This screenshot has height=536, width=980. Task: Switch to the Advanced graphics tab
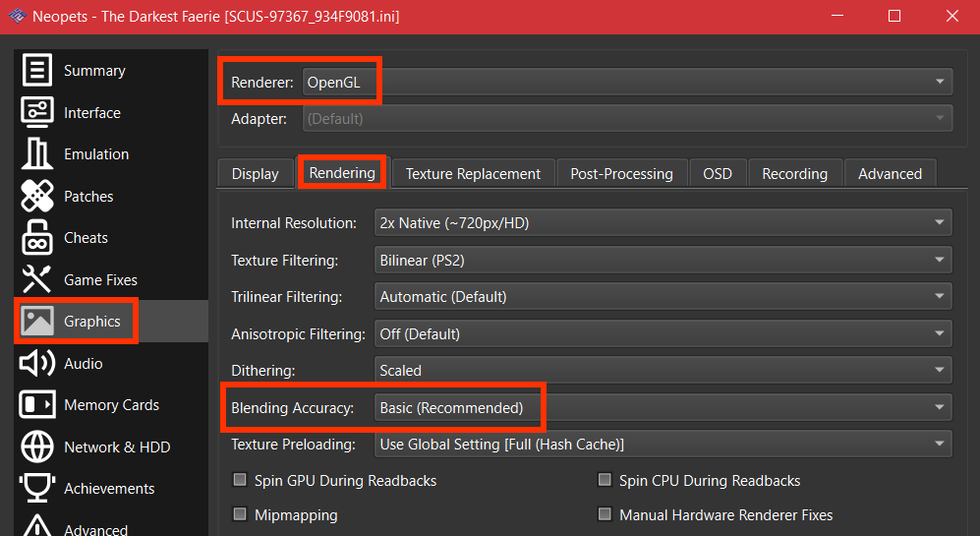coord(890,173)
